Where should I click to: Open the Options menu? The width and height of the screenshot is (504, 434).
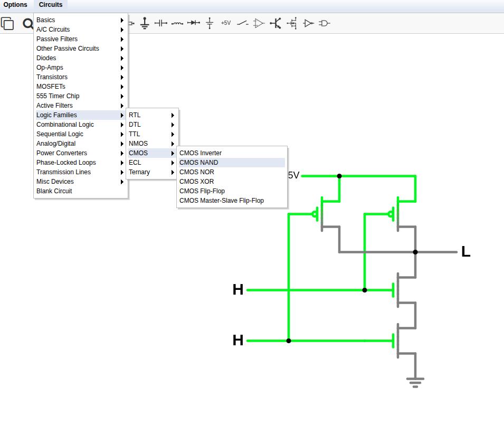point(15,5)
